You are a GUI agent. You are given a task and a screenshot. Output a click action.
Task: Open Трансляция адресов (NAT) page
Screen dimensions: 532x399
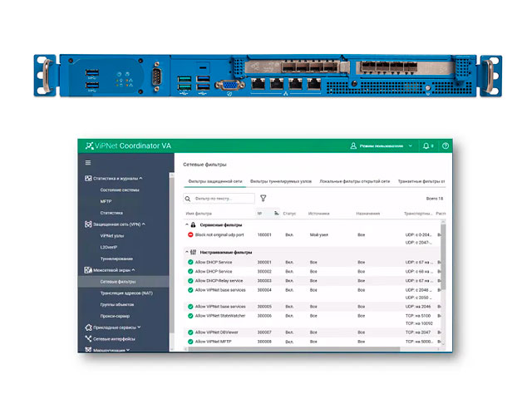coord(127,293)
